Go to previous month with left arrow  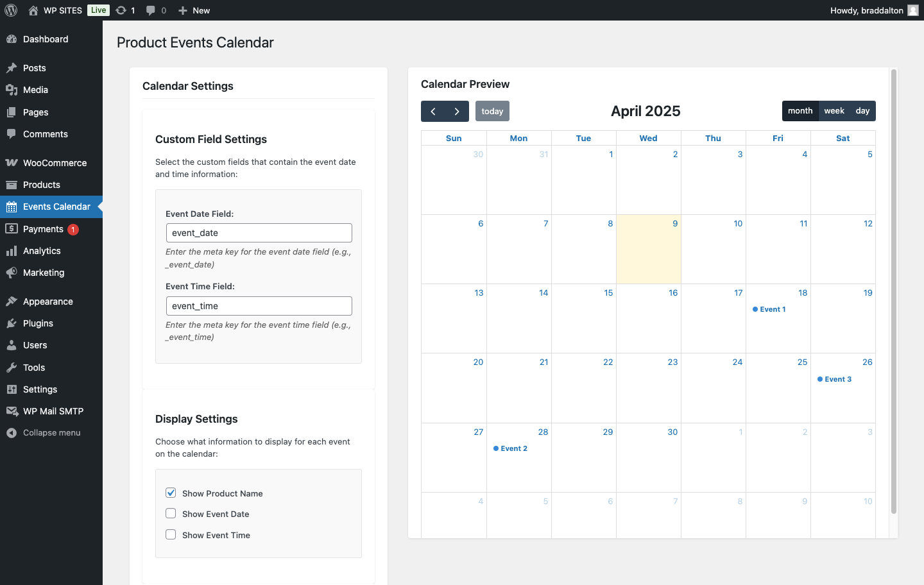pyautogui.click(x=433, y=111)
